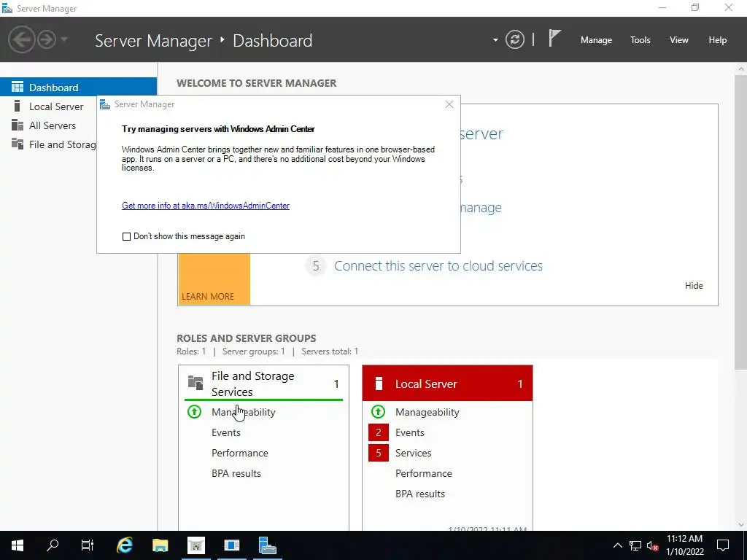Open the Tools menu
Screen dimensions: 747x560
(640, 40)
